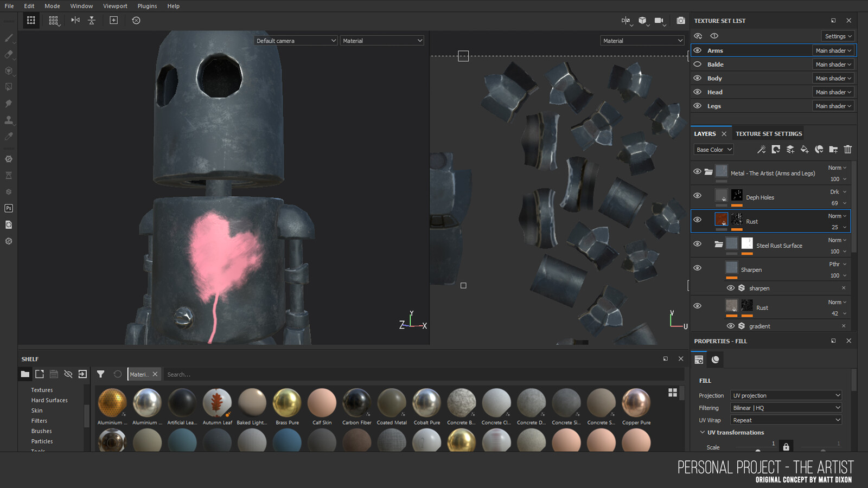
Task: Click the shelf filter funnel icon
Action: (x=100, y=374)
